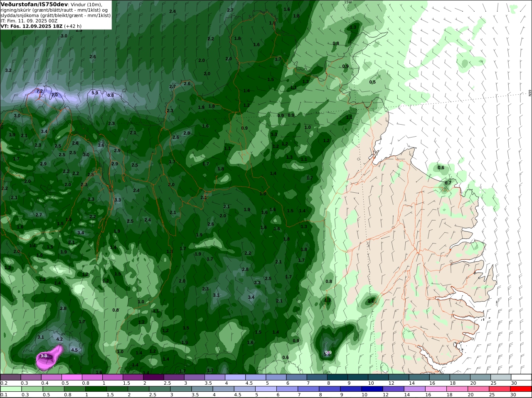Select the dark mauve 0.2 swatch in the upper legend row
This screenshot has width=532, height=398.
point(10,377)
